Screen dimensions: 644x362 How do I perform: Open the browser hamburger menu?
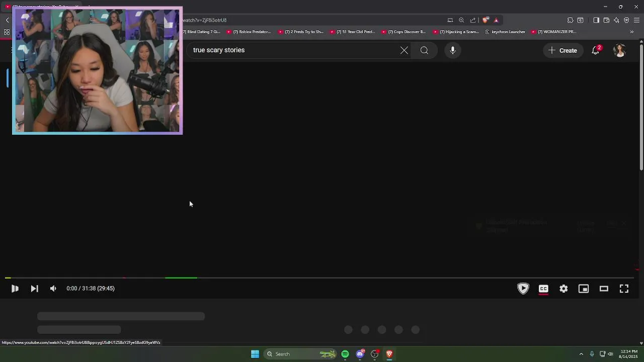tap(636, 20)
